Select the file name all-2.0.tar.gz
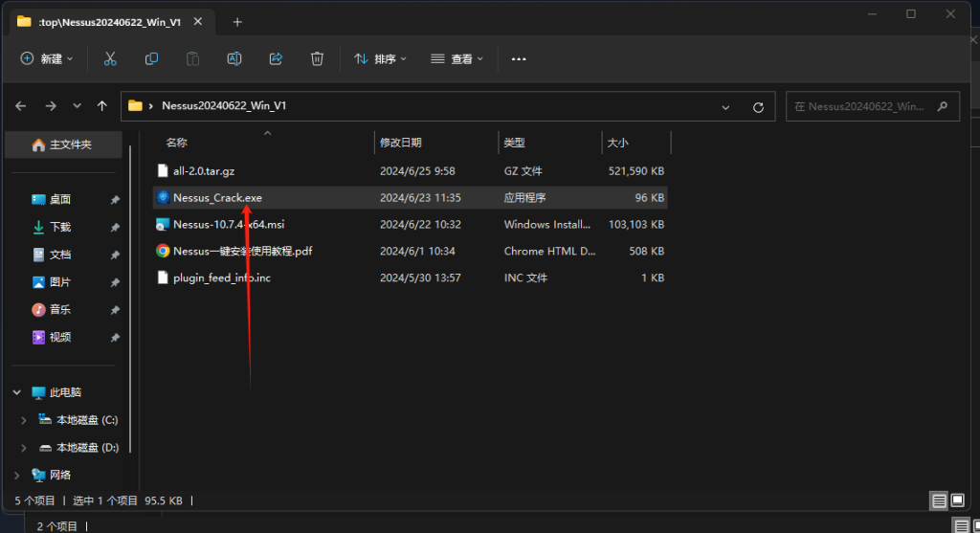The height and width of the screenshot is (533, 980). [204, 170]
